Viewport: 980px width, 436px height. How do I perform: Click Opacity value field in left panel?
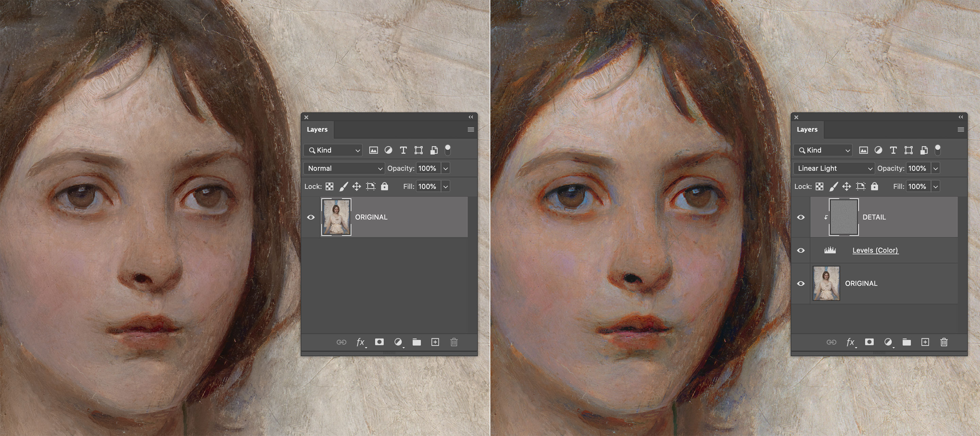pyautogui.click(x=428, y=168)
